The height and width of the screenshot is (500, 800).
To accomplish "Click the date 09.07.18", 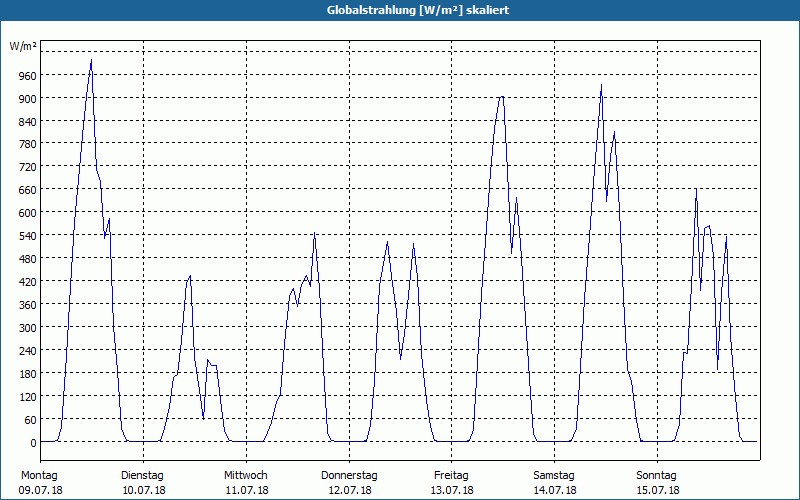I will [x=41, y=490].
